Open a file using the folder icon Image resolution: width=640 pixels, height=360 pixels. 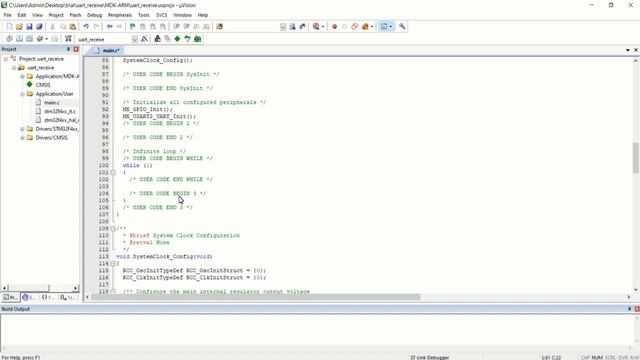pos(19,27)
